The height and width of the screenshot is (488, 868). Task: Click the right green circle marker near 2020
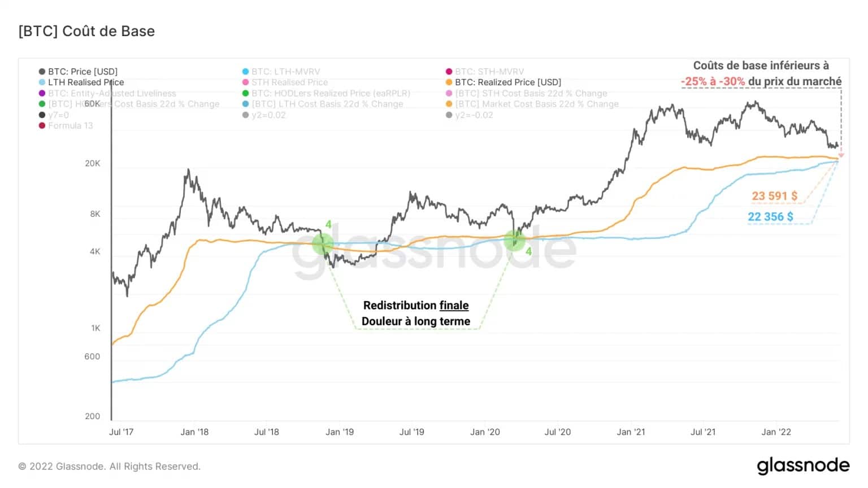[515, 240]
